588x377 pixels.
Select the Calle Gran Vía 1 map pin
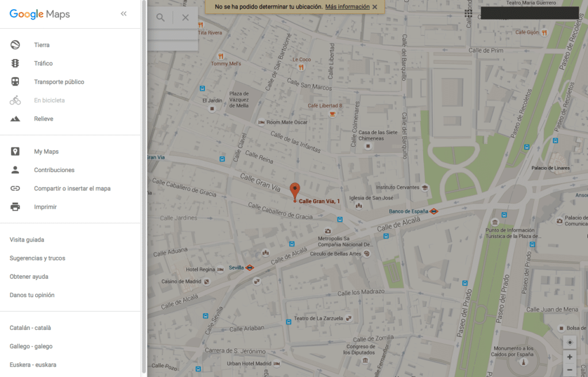(295, 189)
